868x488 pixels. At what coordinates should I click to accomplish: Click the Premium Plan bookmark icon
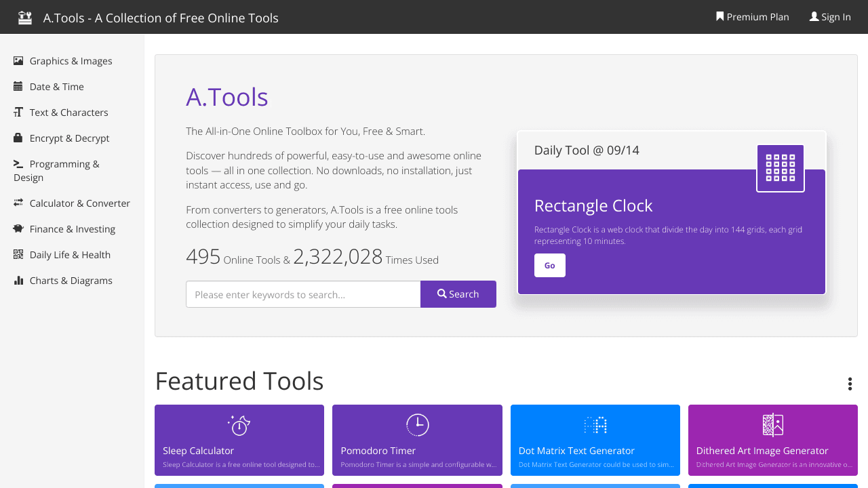coord(719,16)
